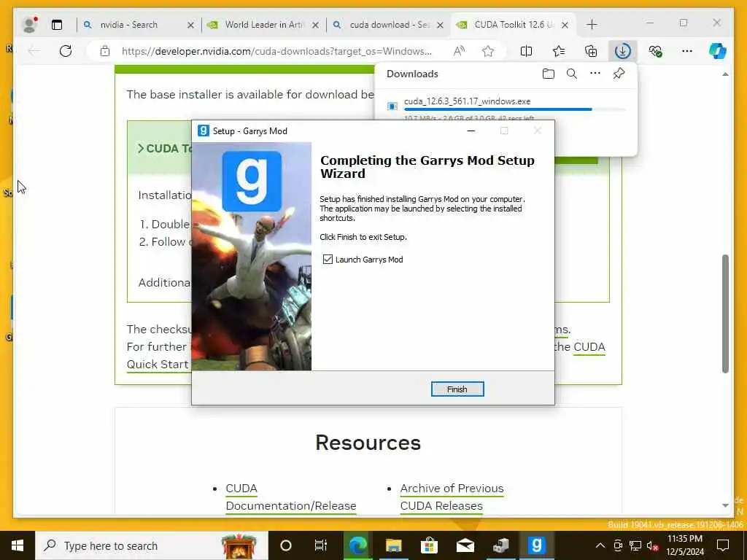Viewport: 747px width, 560px height.
Task: Close the World Leader in Arti tab
Action: 315,25
